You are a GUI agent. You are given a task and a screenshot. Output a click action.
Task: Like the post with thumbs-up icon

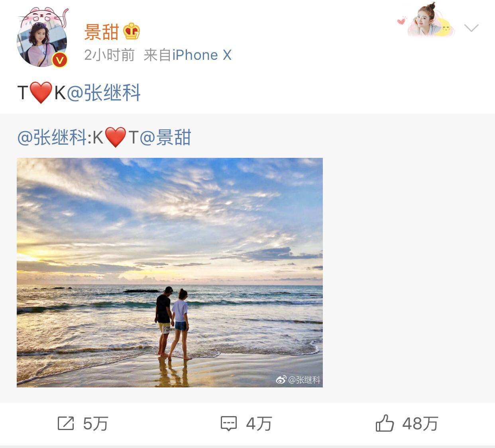pos(385,423)
